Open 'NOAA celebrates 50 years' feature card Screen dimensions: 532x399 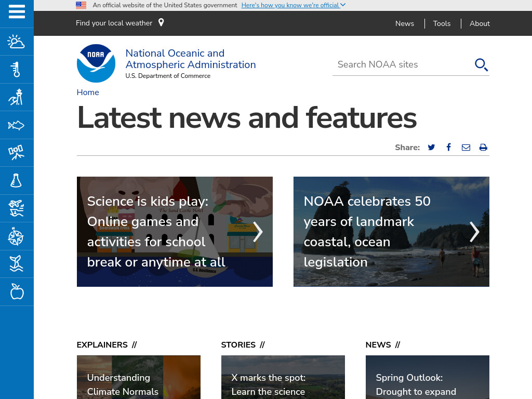(x=391, y=231)
